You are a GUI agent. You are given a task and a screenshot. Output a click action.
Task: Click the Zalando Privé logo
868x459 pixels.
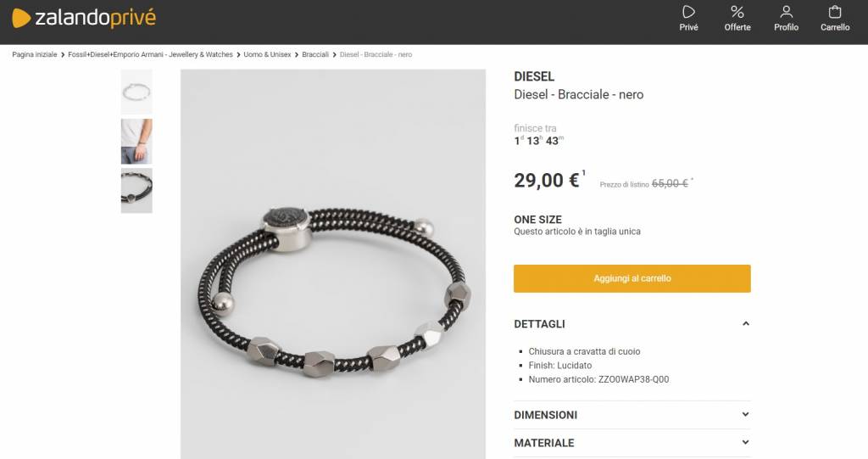click(x=84, y=18)
